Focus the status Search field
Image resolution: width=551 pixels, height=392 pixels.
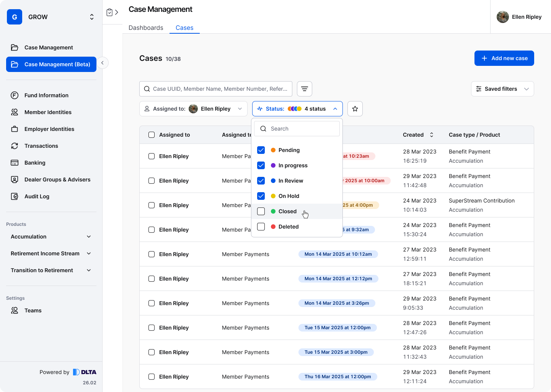[x=297, y=129]
